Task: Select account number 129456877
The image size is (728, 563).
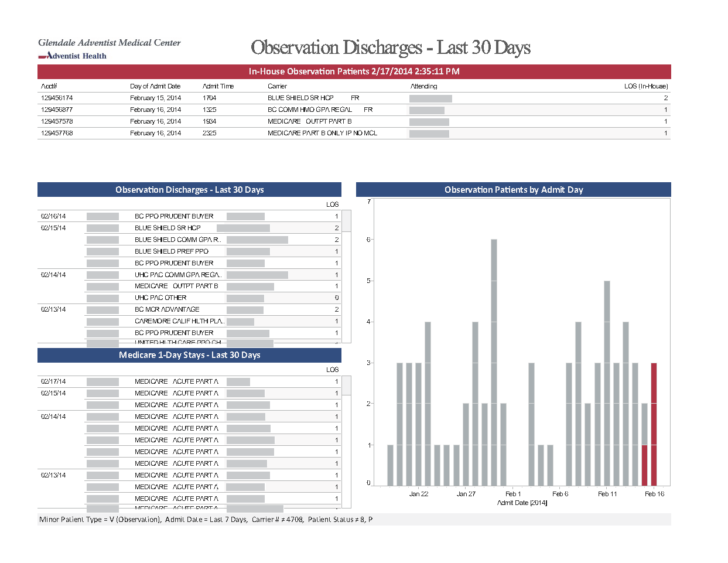Action: tap(57, 110)
